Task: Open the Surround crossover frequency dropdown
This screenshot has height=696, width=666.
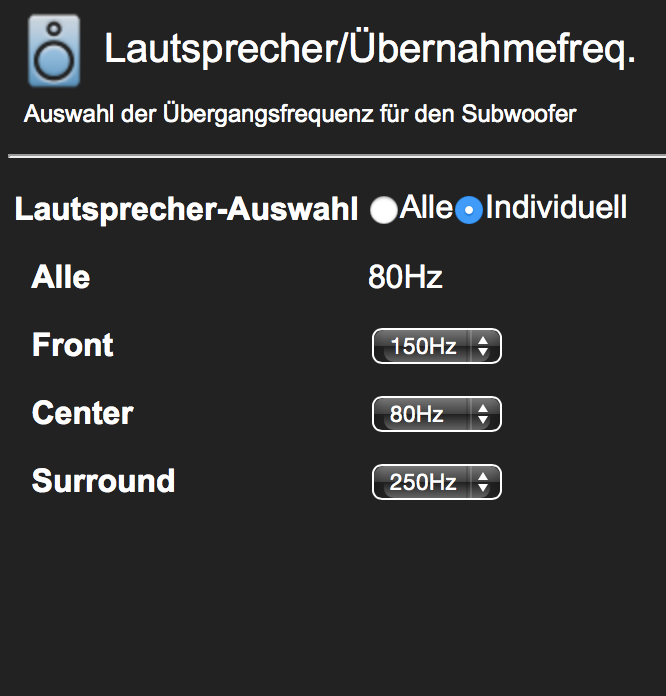Action: coord(436,482)
